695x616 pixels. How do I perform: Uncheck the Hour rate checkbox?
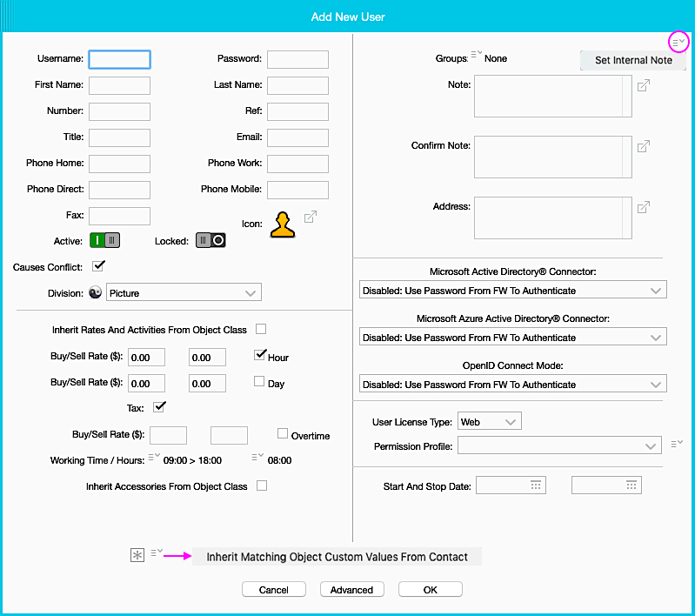[260, 355]
